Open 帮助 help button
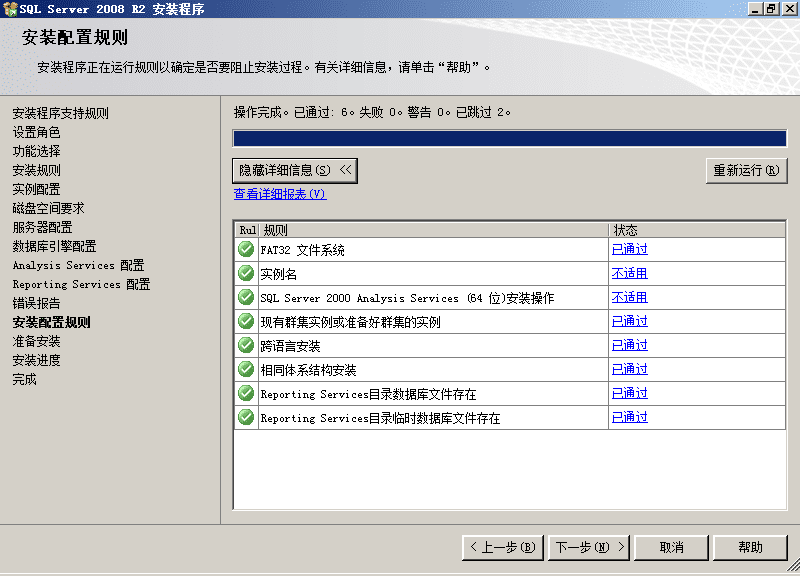The image size is (800, 576). pos(750,547)
